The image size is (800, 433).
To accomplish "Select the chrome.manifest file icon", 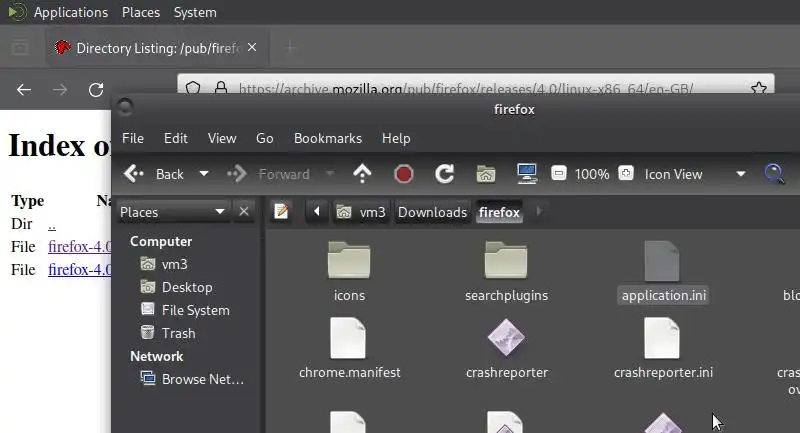I will pyautogui.click(x=348, y=338).
